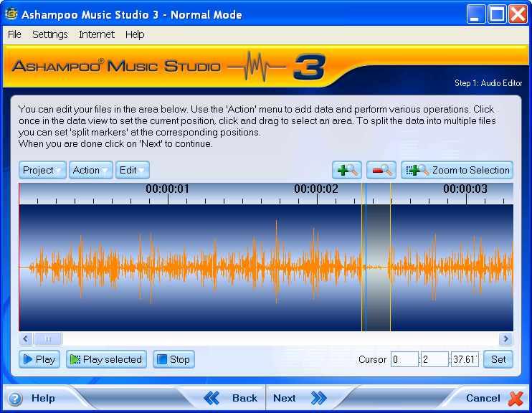
Task: Click Set to apply cursor position
Action: pos(498,359)
